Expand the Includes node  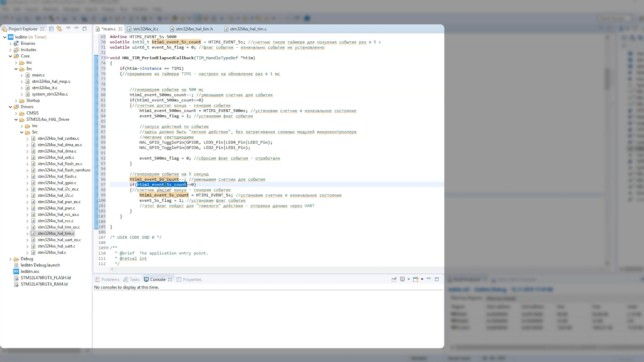[10, 50]
